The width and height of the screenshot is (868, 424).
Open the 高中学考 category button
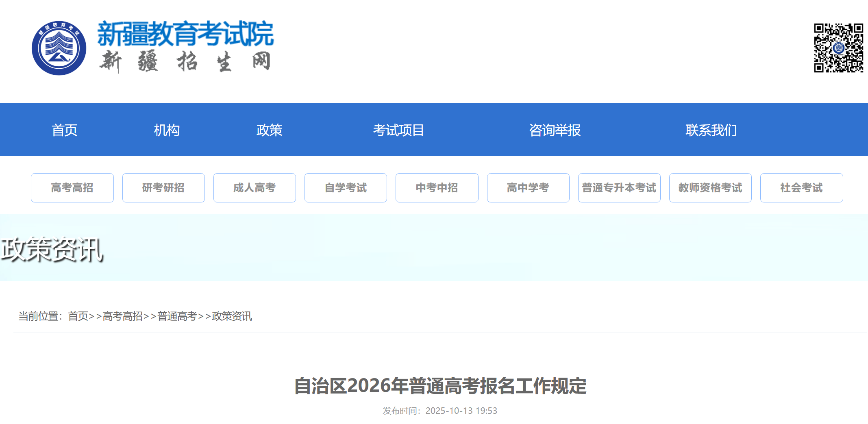point(528,188)
